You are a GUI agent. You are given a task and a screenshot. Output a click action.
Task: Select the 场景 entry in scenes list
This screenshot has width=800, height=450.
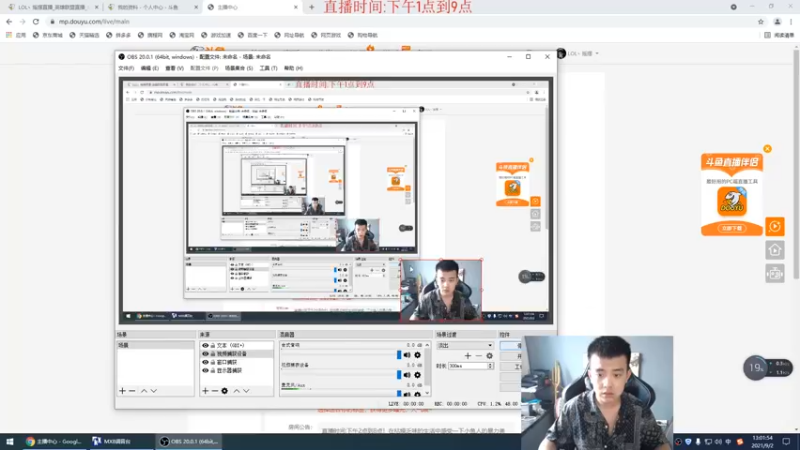(156, 345)
